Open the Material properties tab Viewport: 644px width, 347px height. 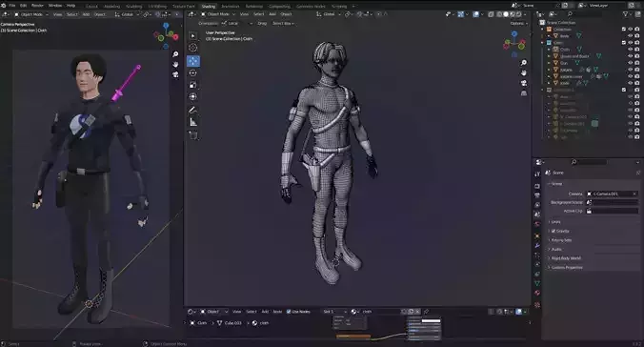pos(537,293)
